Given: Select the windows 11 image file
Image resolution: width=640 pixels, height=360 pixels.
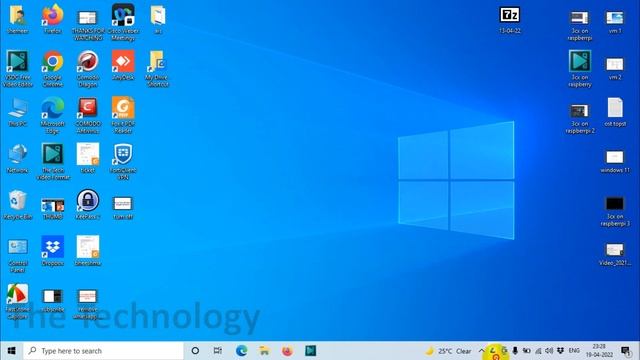Looking at the screenshot, I should (x=615, y=161).
